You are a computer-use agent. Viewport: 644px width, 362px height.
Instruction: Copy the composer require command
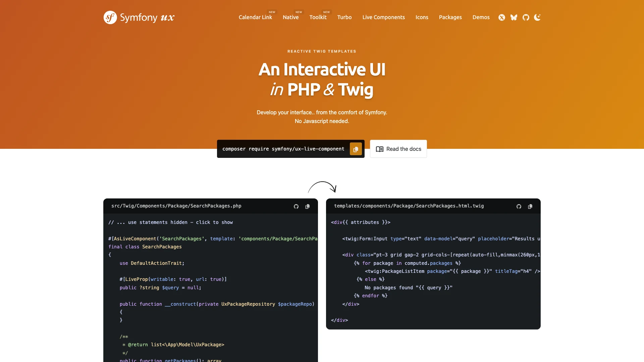point(356,149)
